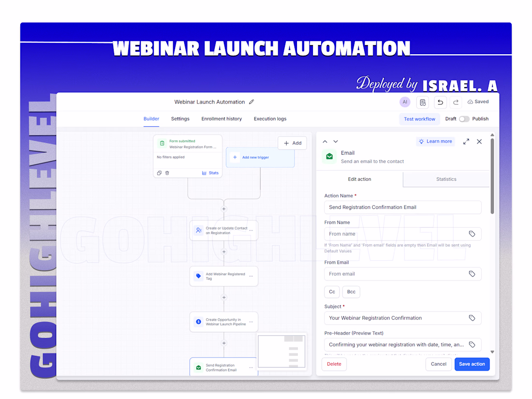
Task: Select Create Opportunity in Webinar Launch Pipeline node
Action: click(x=223, y=322)
